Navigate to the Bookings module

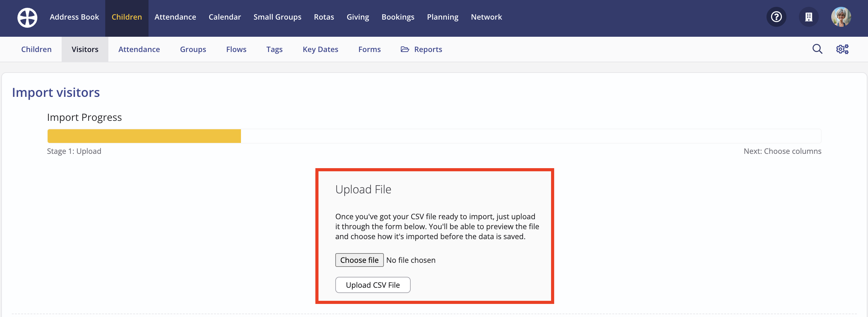[x=398, y=17]
